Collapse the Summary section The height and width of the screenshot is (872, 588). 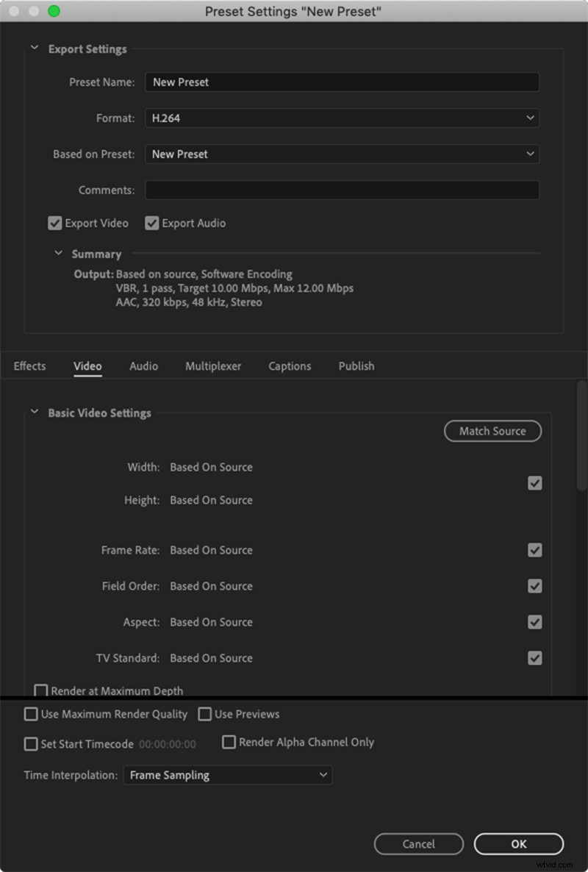click(58, 253)
